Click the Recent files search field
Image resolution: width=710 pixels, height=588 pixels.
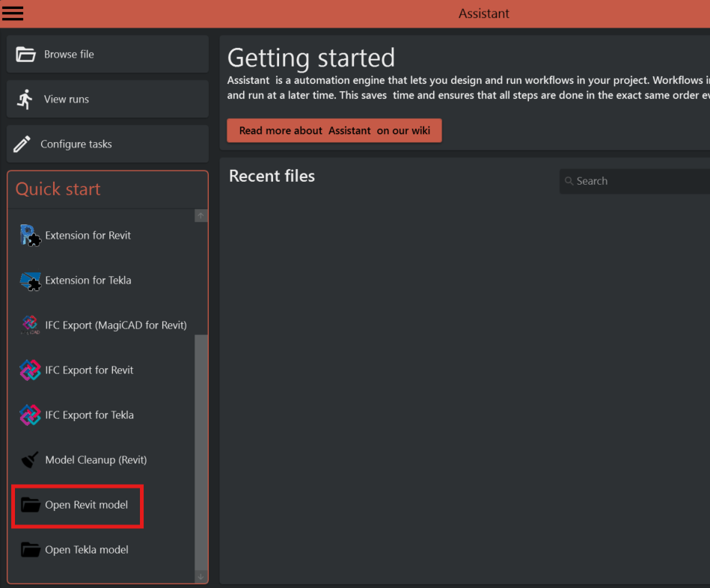pyautogui.click(x=636, y=181)
